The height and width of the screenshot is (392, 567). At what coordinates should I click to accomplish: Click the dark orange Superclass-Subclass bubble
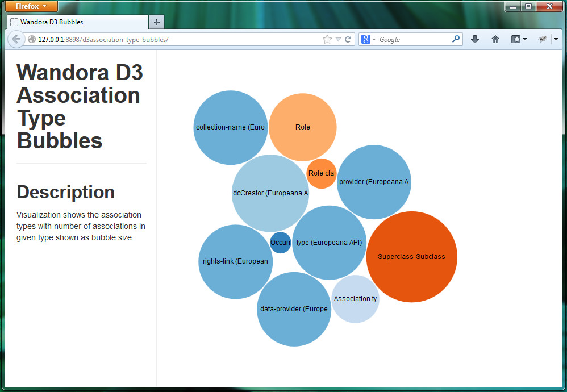(411, 257)
